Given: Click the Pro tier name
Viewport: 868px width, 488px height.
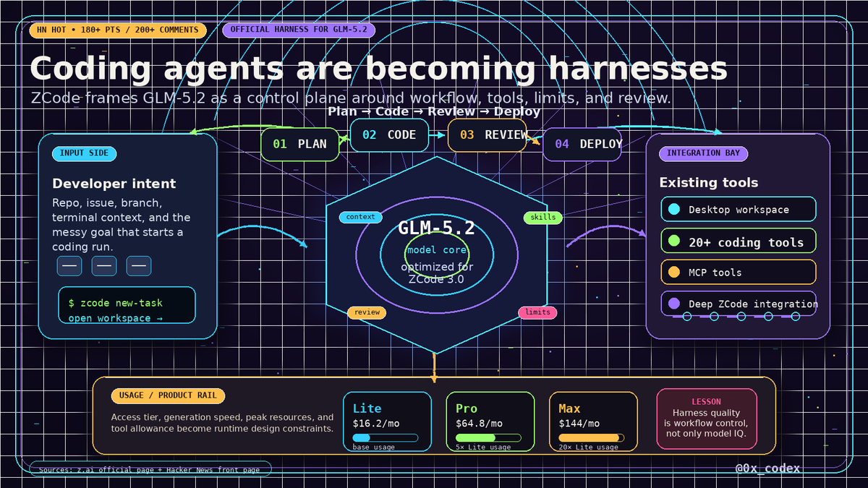Looking at the screenshot, I should coord(467,408).
